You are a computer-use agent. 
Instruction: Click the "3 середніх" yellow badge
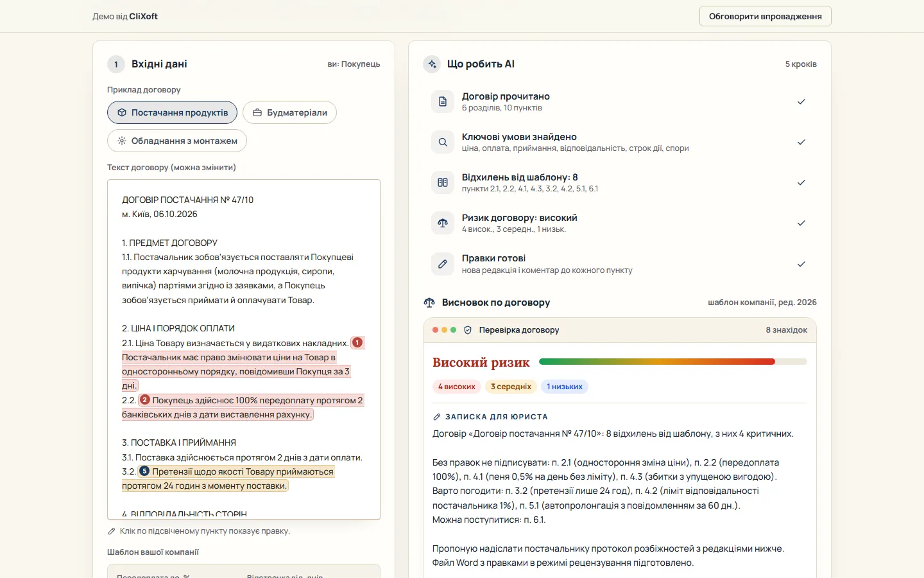(511, 387)
